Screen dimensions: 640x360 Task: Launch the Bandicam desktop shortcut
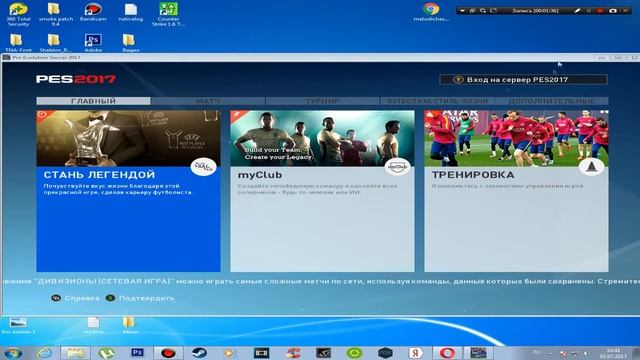[93, 12]
